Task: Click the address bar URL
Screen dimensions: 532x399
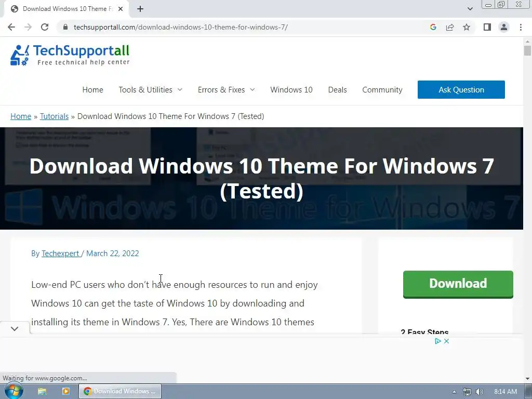Action: tap(180, 27)
